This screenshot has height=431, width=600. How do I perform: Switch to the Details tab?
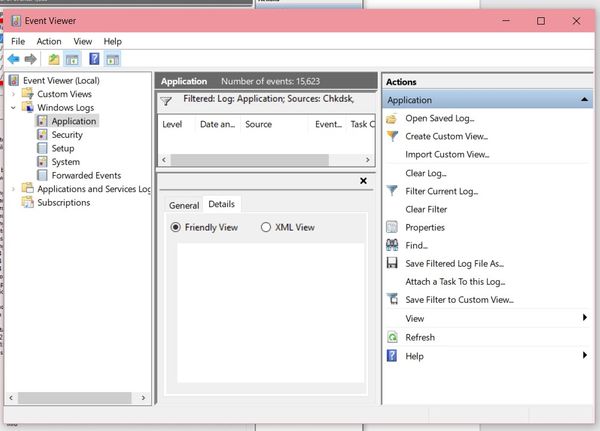click(x=222, y=204)
